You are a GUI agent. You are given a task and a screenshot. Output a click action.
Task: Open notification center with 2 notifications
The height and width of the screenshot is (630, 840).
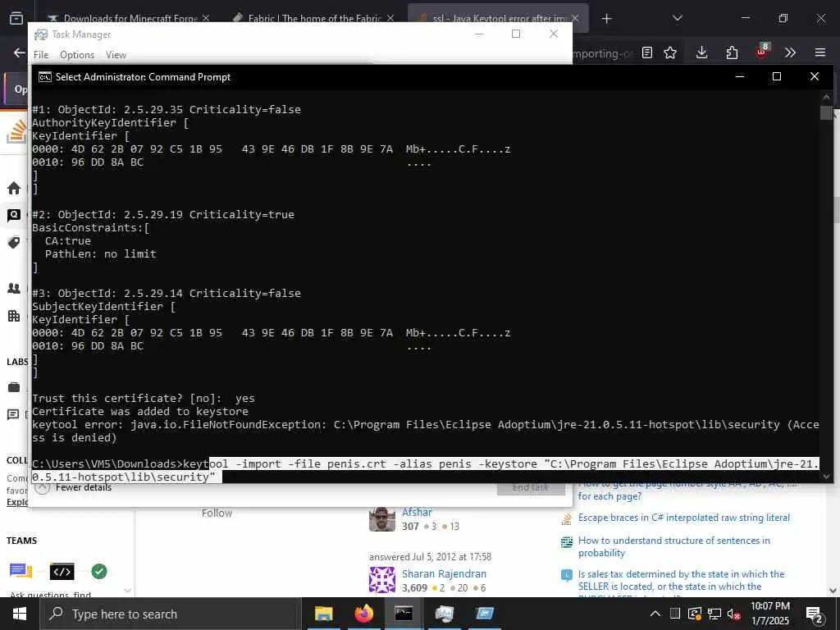[815, 615]
